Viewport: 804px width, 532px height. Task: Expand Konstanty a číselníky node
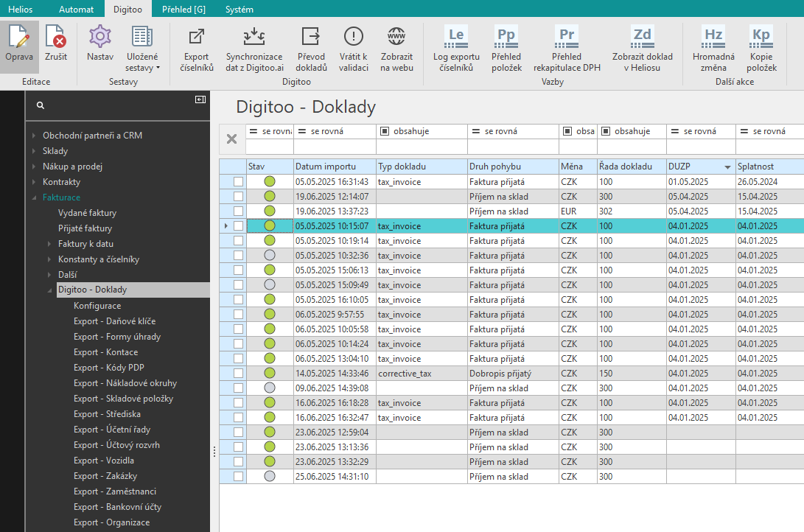[49, 259]
